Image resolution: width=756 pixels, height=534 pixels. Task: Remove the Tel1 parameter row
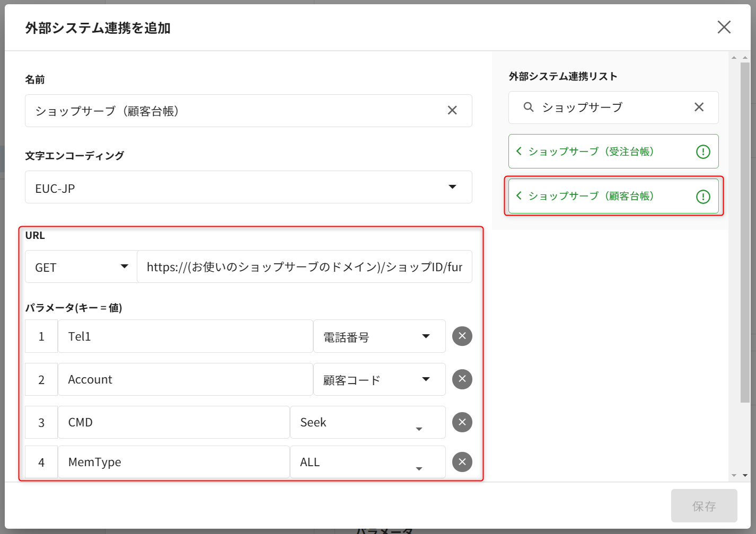click(x=462, y=336)
